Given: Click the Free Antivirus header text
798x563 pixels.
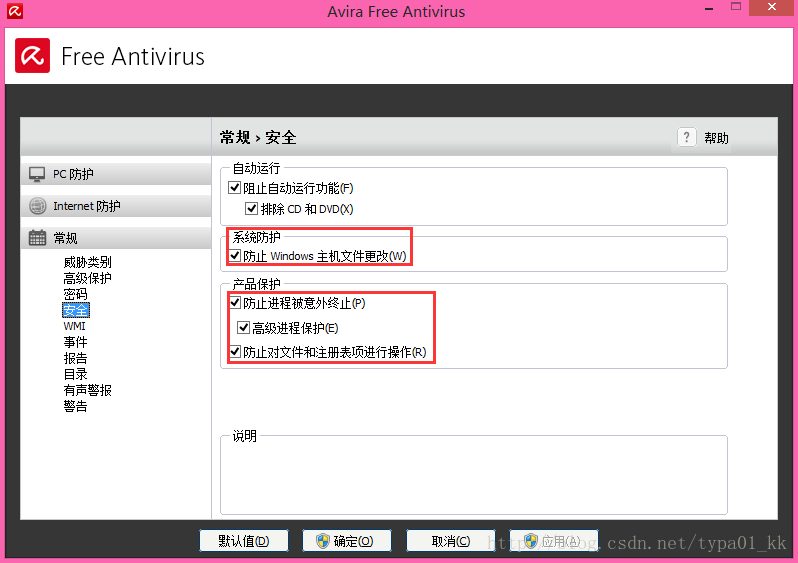Looking at the screenshot, I should [133, 56].
